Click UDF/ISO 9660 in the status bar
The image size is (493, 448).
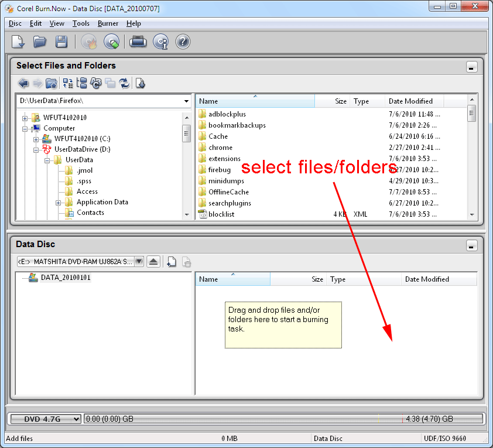pyautogui.click(x=444, y=439)
